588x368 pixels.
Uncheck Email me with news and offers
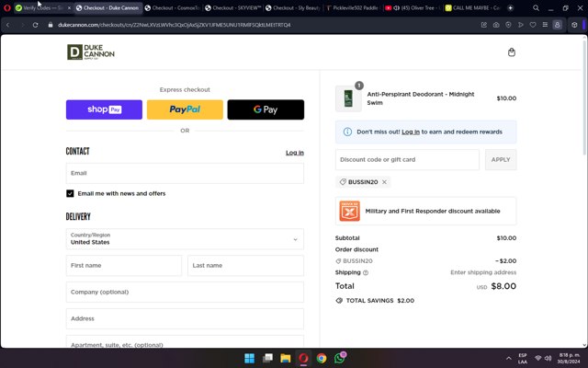click(70, 193)
